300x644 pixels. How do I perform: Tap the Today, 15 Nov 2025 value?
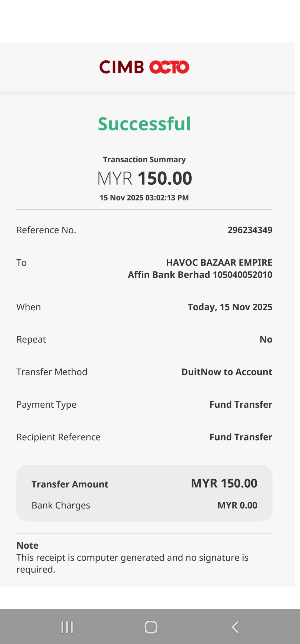tap(230, 307)
